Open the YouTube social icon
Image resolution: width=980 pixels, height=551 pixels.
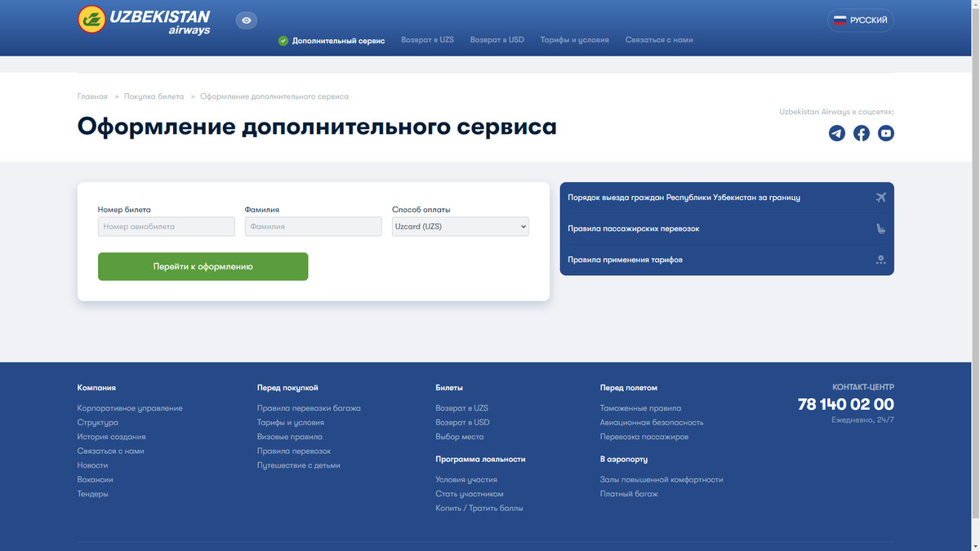pyautogui.click(x=886, y=133)
